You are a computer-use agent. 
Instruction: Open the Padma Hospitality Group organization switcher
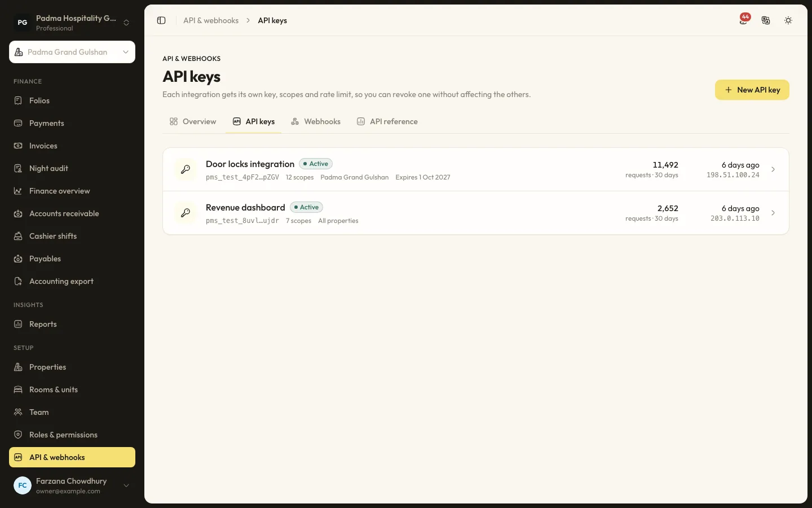point(72,23)
